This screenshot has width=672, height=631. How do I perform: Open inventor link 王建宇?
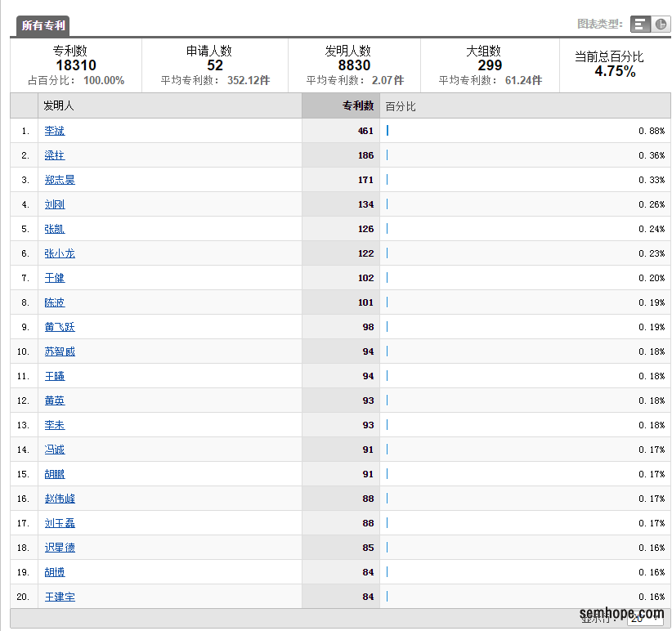click(60, 597)
